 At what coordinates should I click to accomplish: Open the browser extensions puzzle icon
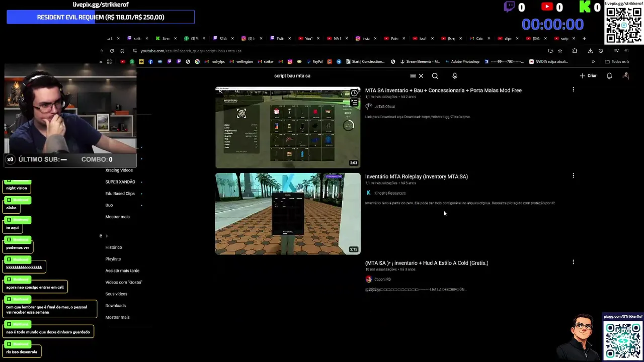click(575, 51)
